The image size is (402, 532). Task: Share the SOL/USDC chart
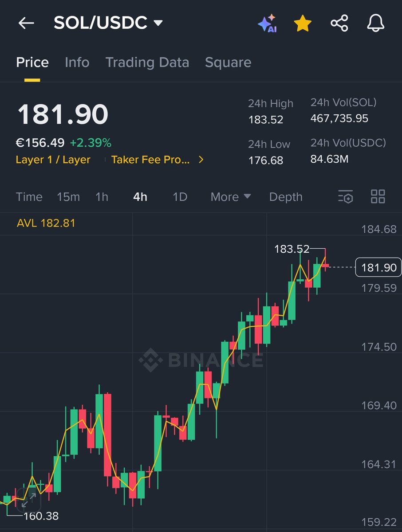pos(339,23)
